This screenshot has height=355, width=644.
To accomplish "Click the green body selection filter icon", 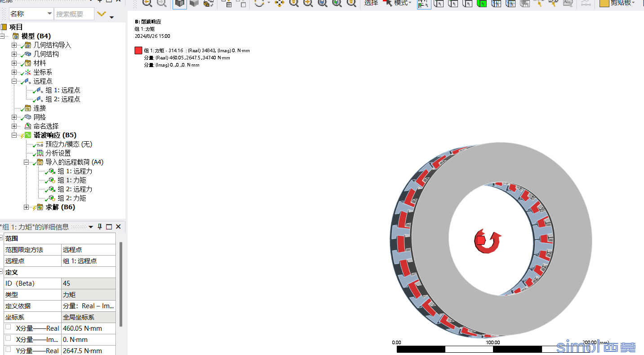I will tap(482, 3).
